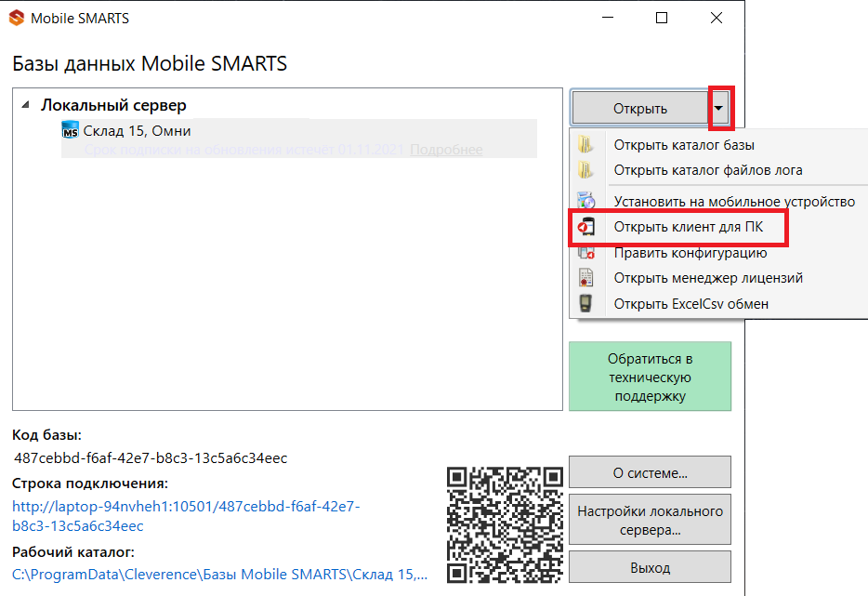868x596 pixels.
Task: Click folder icon beside Открыть каталог файлов лога
Action: pyautogui.click(x=585, y=170)
